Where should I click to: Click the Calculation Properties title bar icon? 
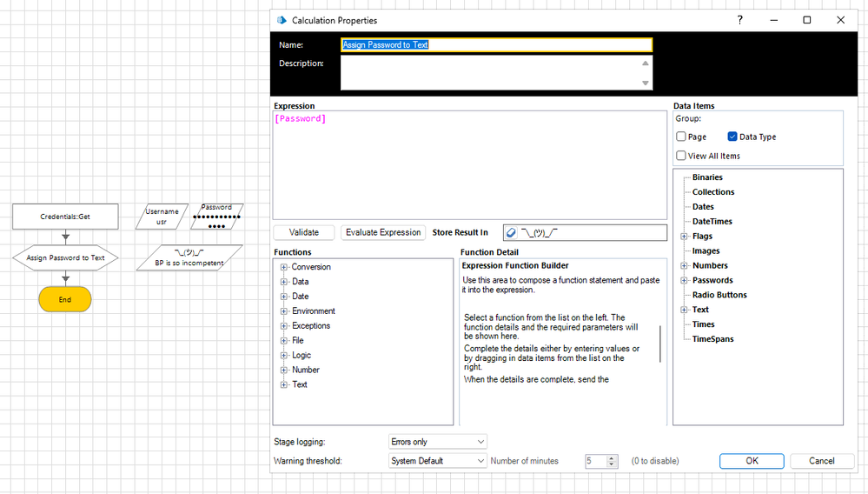coord(281,20)
